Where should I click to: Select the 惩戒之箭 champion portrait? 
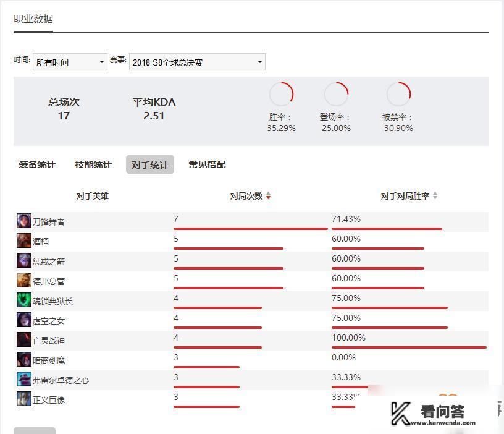tap(23, 260)
